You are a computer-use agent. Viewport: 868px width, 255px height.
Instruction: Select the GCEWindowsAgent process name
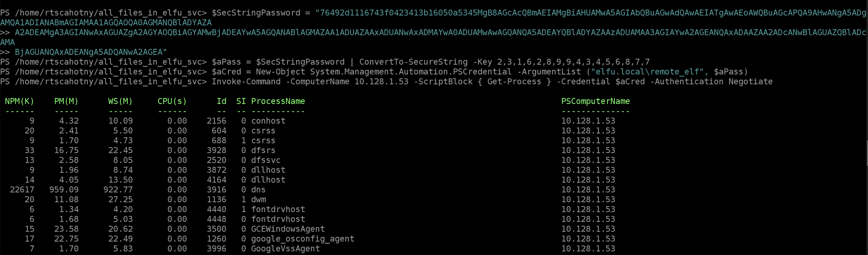coord(288,229)
